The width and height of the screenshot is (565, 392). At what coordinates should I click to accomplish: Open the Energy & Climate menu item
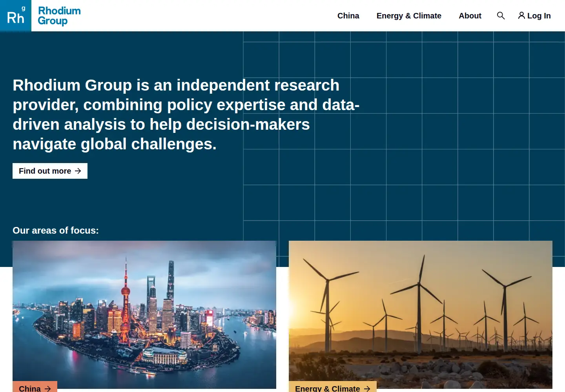[409, 16]
